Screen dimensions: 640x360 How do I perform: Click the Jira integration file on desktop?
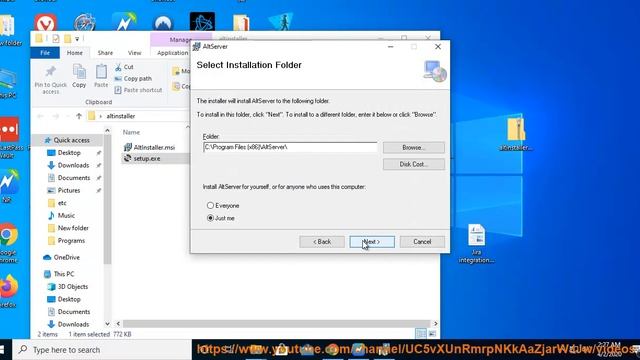(x=476, y=244)
